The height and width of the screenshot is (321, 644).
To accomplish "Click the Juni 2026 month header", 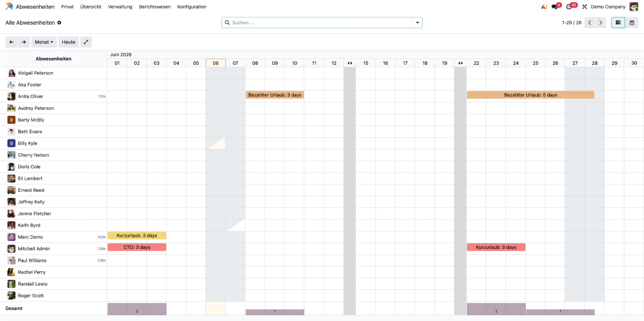I will tap(121, 55).
